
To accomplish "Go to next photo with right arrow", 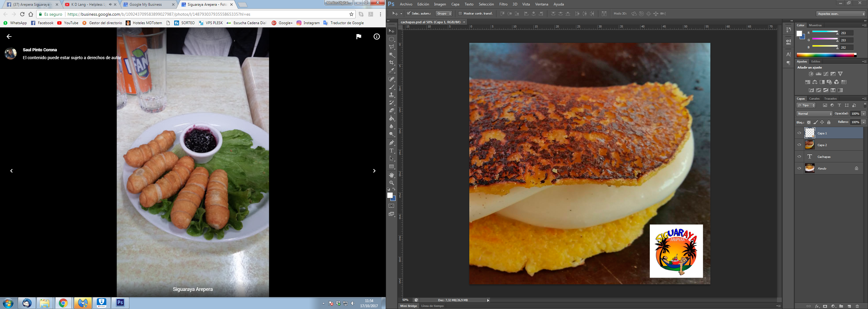I will tap(374, 171).
